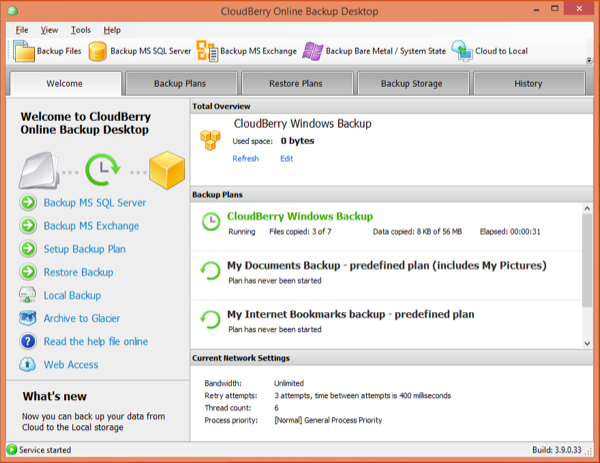Click the '0 bytes' used space value
Viewport: 600px width, 463px height.
point(297,141)
